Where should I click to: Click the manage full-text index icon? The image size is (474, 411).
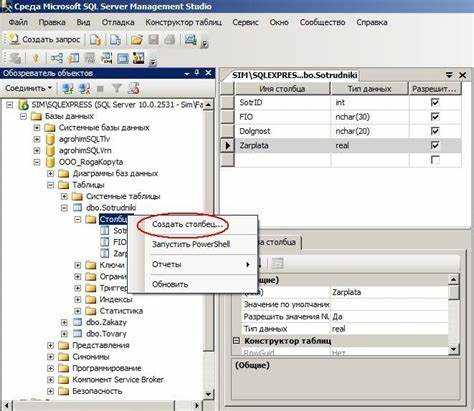pyautogui.click(x=90, y=58)
